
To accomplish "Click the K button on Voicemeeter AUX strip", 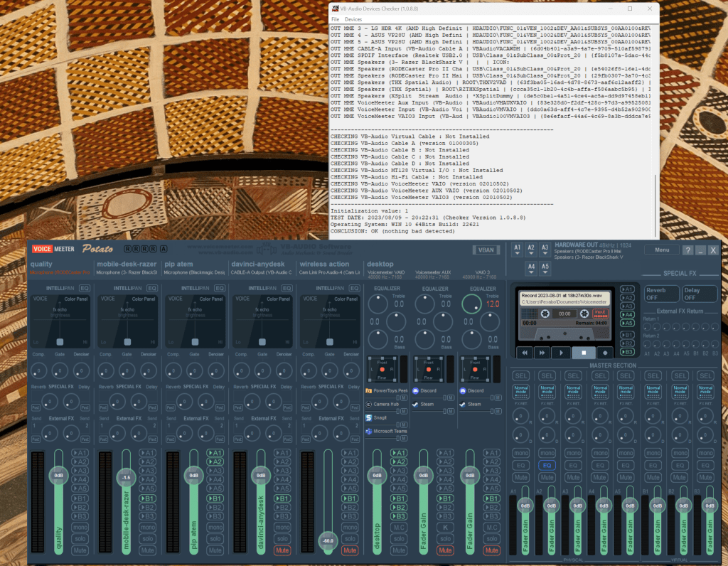I will (x=445, y=528).
